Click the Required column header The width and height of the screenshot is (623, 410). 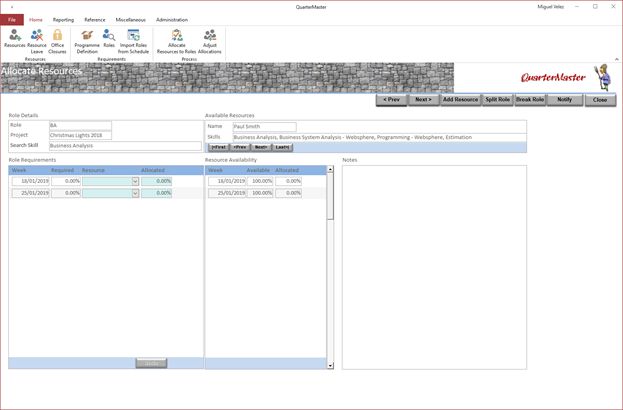click(62, 170)
